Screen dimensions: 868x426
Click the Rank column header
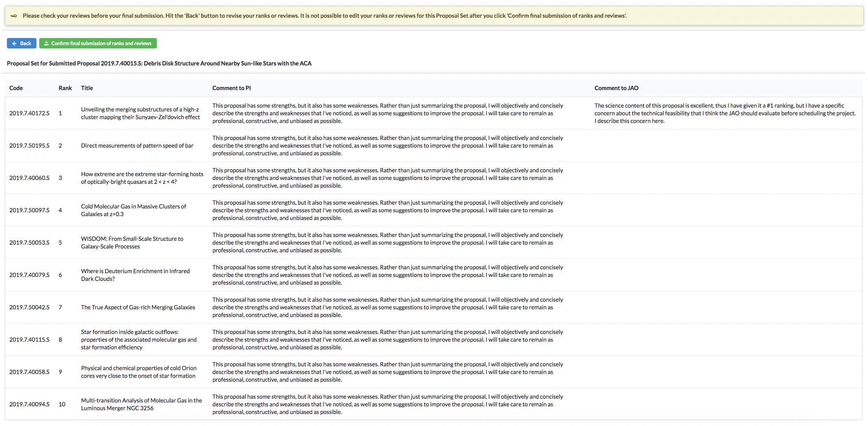pyautogui.click(x=65, y=88)
